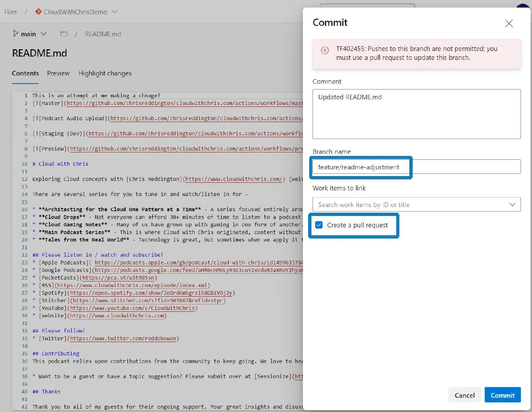Open the Highlight changes tab

[x=105, y=73]
